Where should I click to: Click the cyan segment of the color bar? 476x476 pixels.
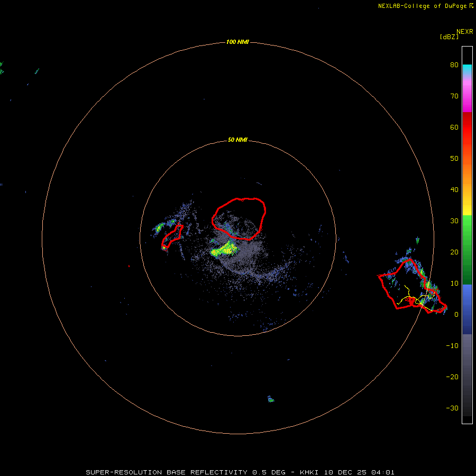[x=467, y=69]
